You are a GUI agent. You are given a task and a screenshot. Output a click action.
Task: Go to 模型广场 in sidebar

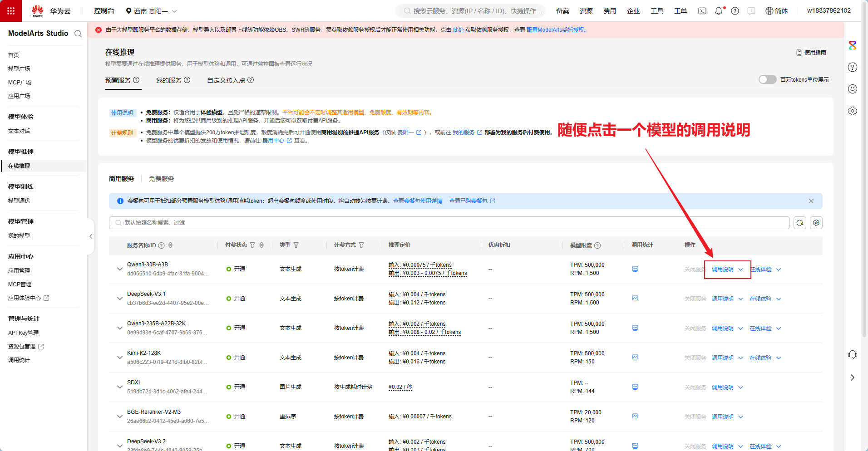19,69
